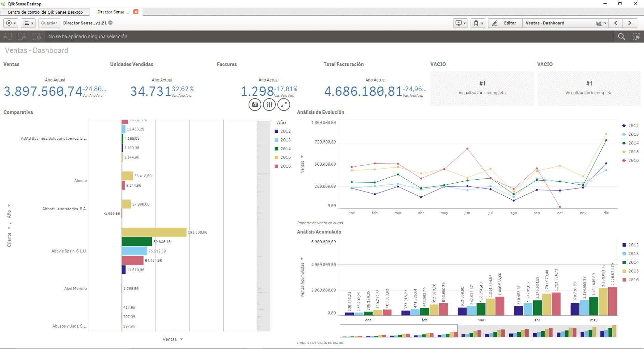Select 2015 in Análisis Acumulado legend
The image size is (644, 349).
tap(630, 271)
